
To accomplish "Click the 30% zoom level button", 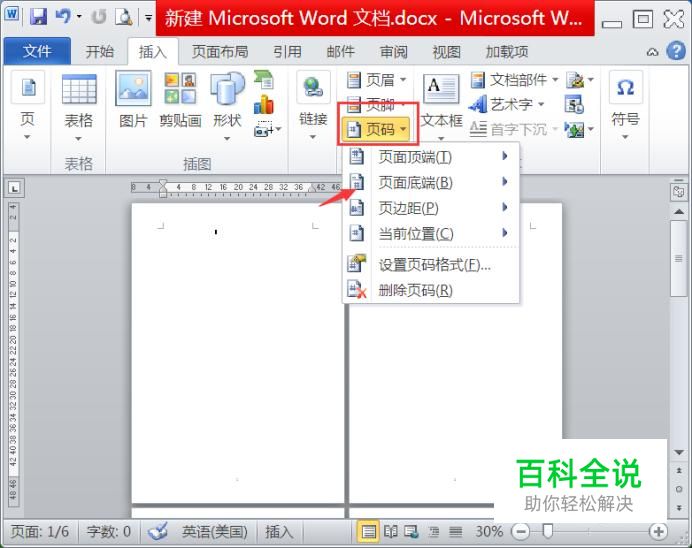I will pyautogui.click(x=489, y=531).
